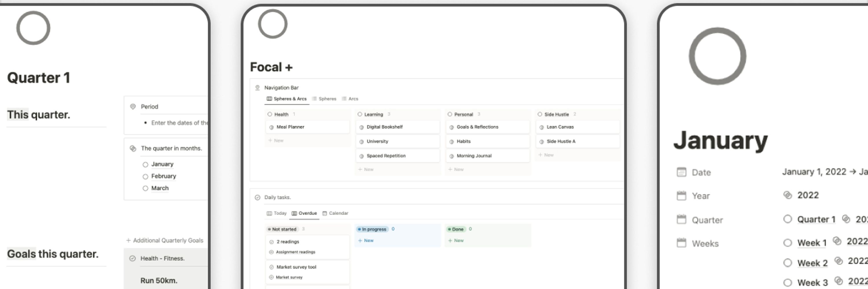Click the Not started status tag

pos(282,229)
